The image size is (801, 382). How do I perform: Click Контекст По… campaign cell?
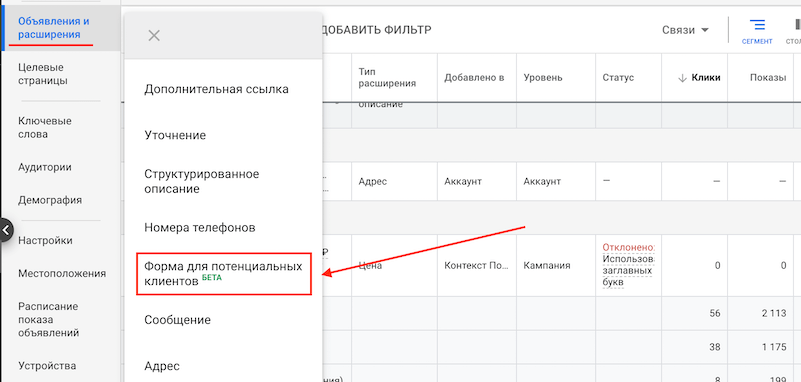coord(476,266)
